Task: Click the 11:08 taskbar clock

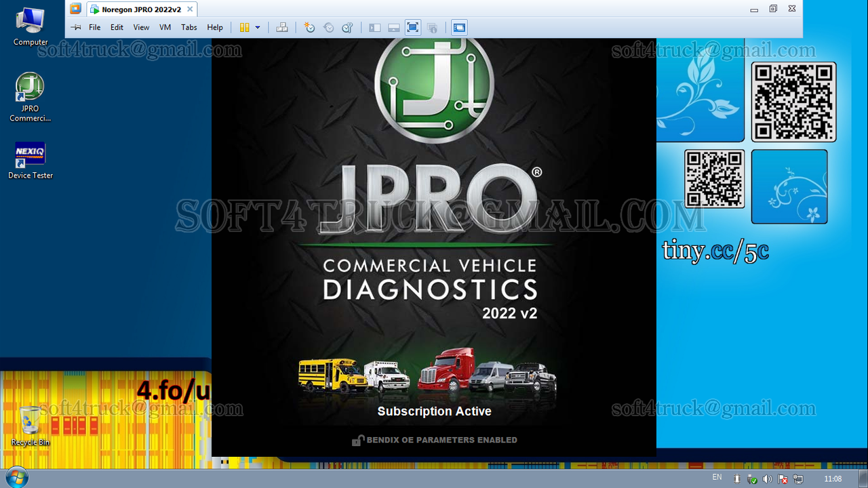Action: click(833, 479)
